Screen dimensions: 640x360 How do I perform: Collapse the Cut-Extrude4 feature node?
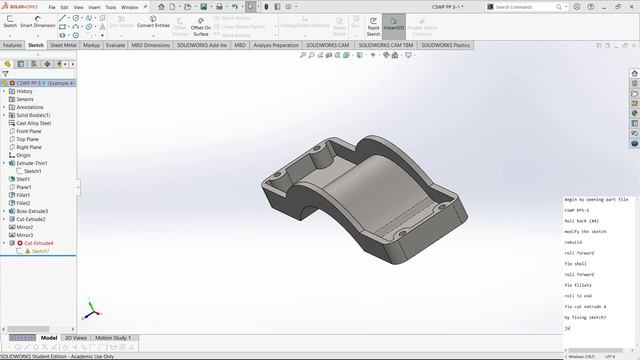(4, 243)
